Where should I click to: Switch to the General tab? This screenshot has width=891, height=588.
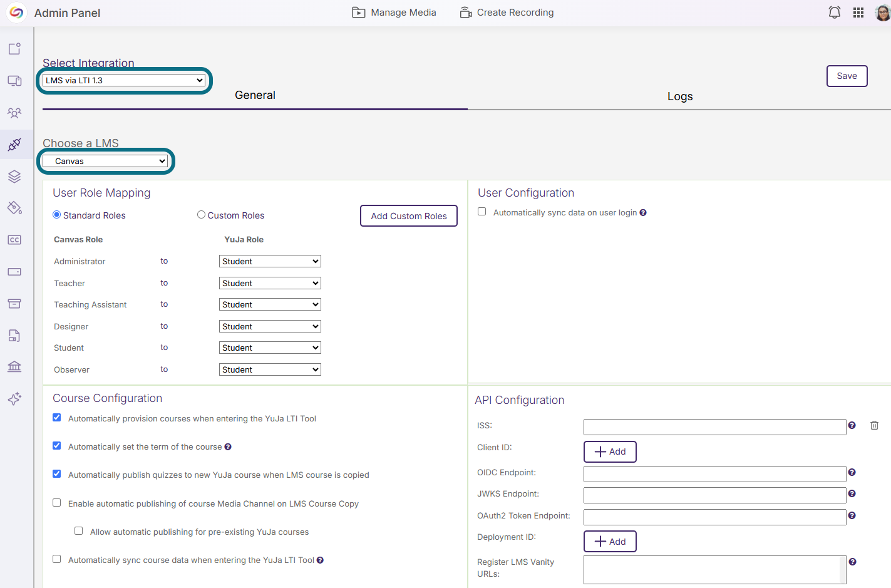pos(255,95)
